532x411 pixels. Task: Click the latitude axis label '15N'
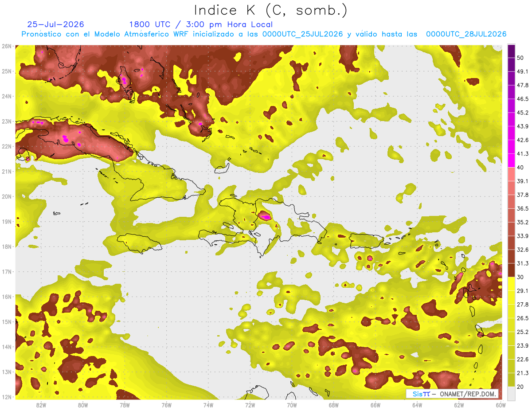7,321
